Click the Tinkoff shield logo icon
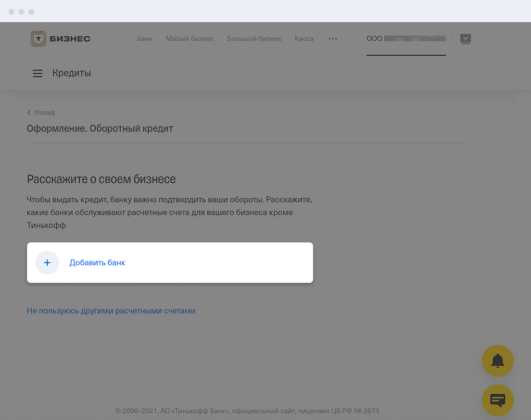The width and height of the screenshot is (531, 420). point(38,39)
